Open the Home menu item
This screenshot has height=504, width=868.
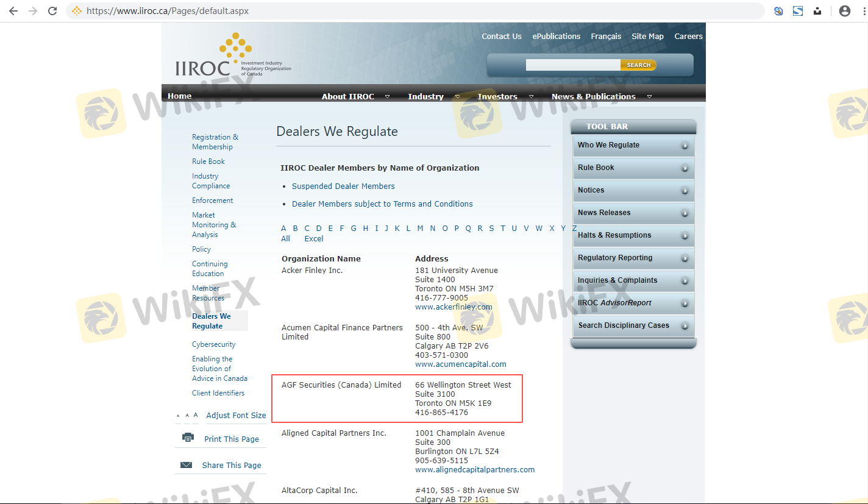click(x=179, y=96)
